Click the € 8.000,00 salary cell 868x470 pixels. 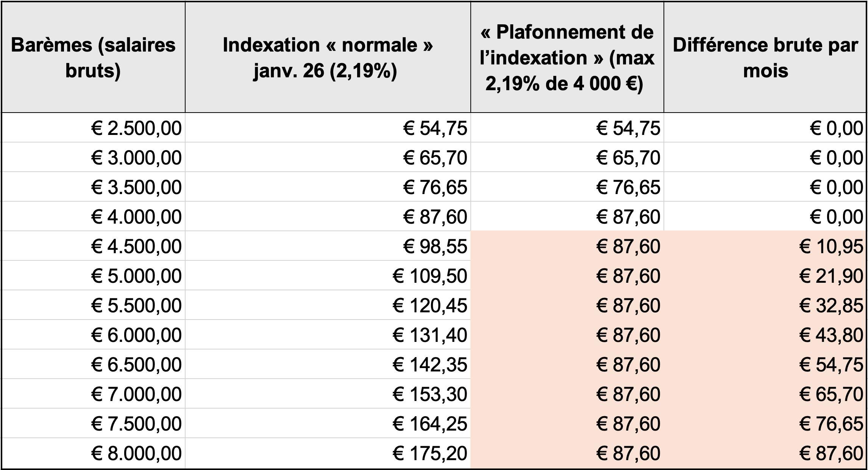tap(136, 453)
